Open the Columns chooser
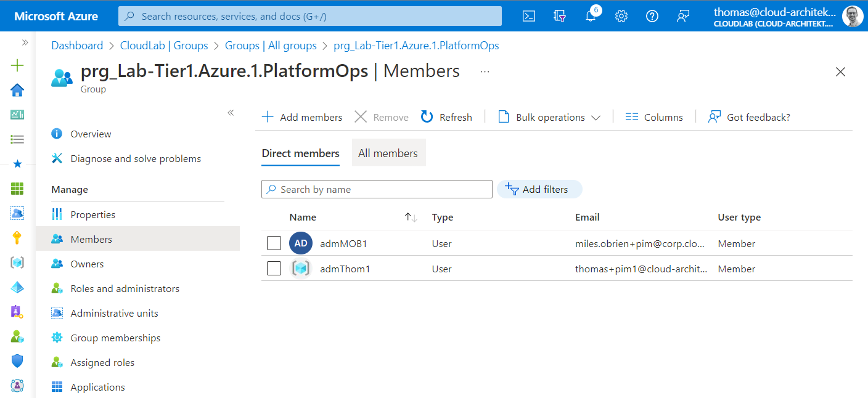 (654, 117)
